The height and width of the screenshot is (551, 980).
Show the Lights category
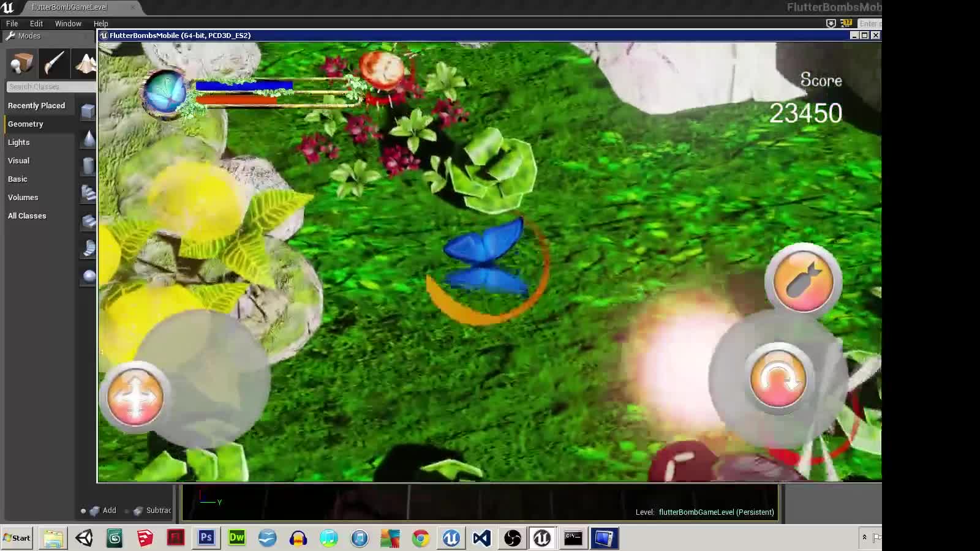coord(19,142)
